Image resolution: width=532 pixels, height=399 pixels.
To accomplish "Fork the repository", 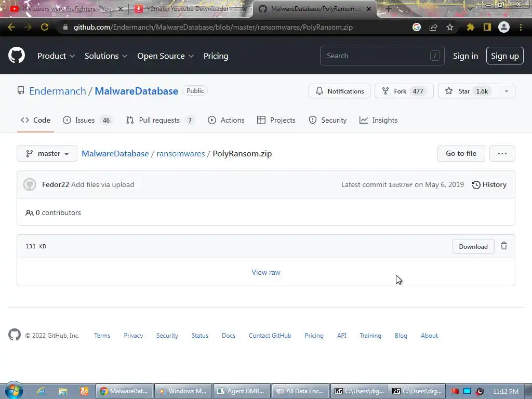I will tap(404, 91).
